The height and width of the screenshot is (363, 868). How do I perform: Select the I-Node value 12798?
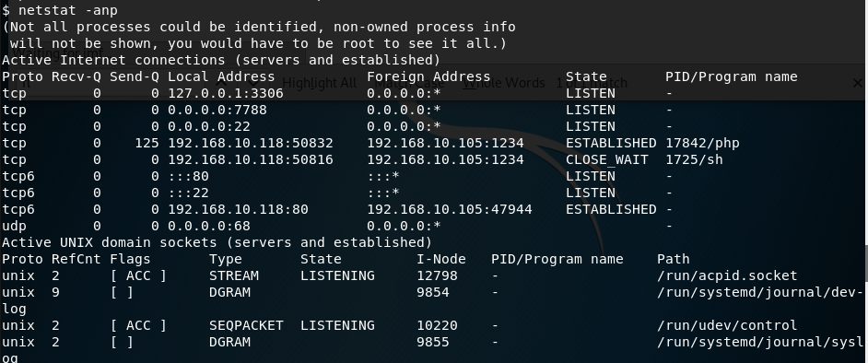(x=438, y=275)
